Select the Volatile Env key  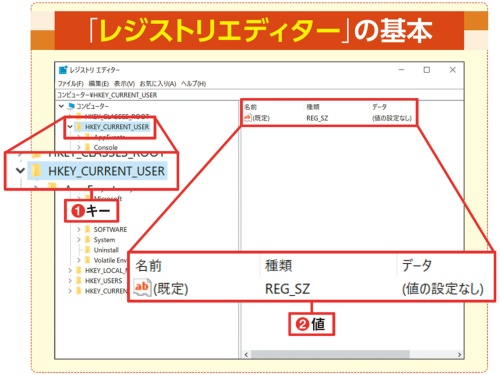click(110, 260)
